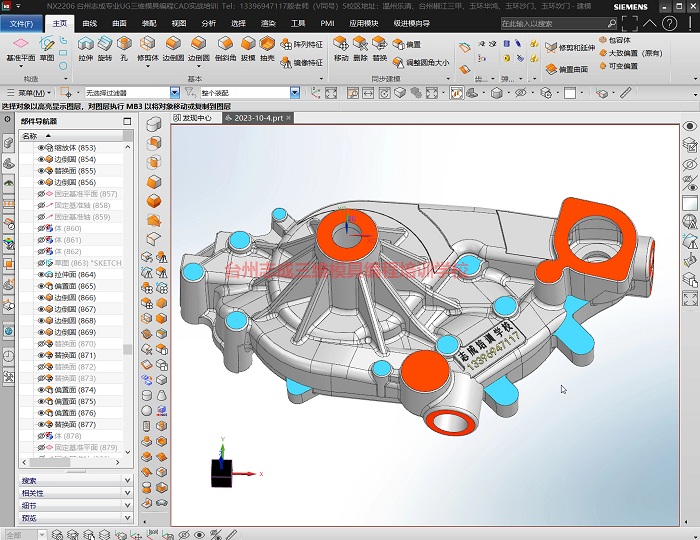Select 大致偏置 (原有) rough offset tool
Image resolution: width=700 pixels, height=540 pixels.
[x=631, y=53]
